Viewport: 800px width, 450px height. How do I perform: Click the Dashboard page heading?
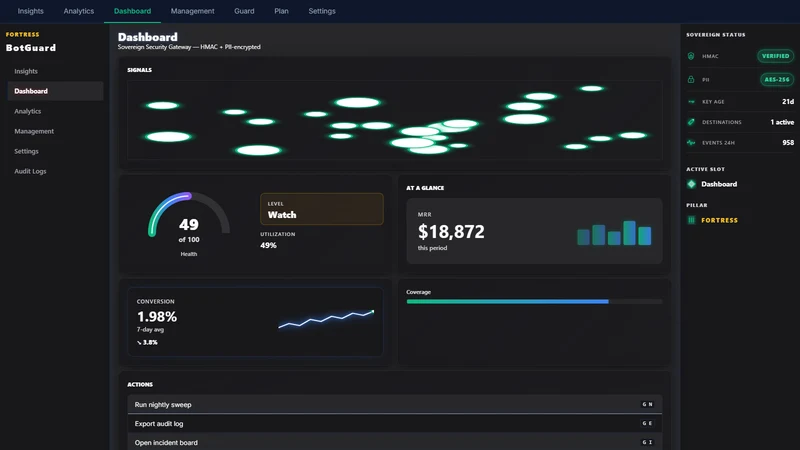click(147, 37)
